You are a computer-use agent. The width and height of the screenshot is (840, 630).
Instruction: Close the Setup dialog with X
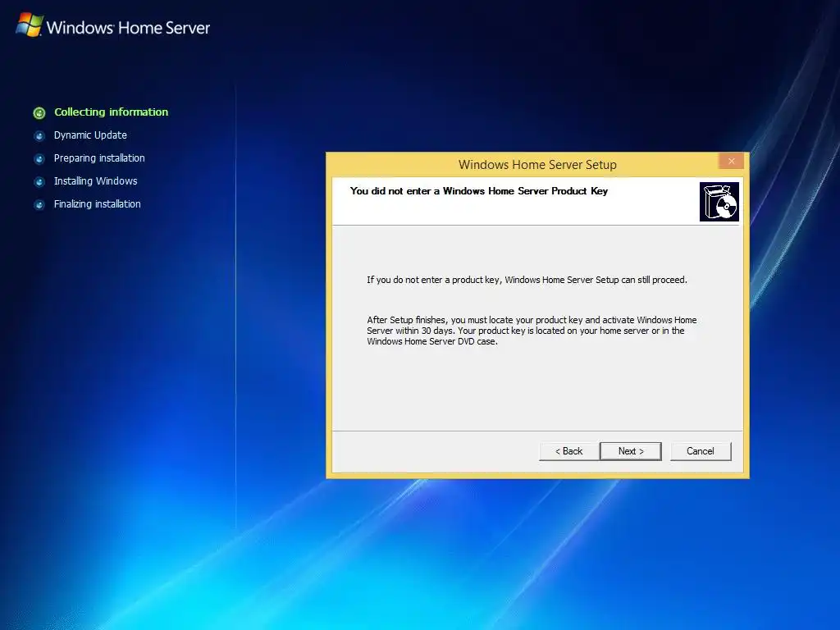coord(731,162)
